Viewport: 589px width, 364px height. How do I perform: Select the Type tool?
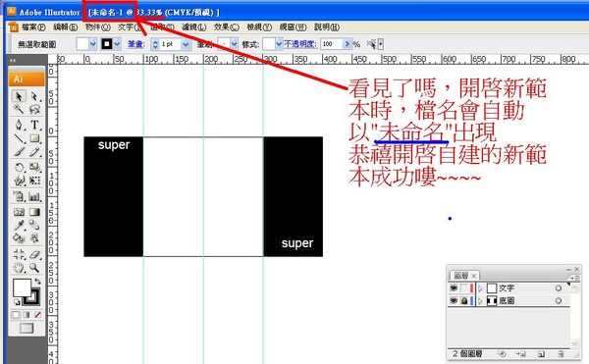click(34, 125)
